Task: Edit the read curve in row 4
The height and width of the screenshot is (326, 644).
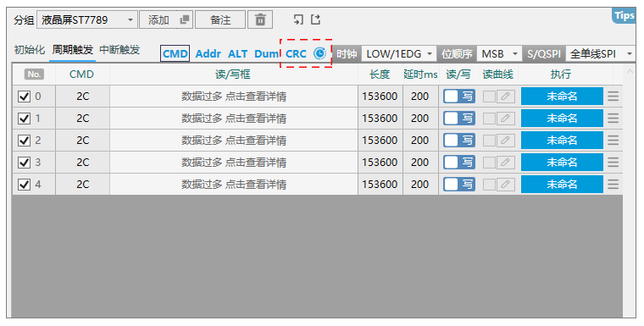Action: point(506,184)
